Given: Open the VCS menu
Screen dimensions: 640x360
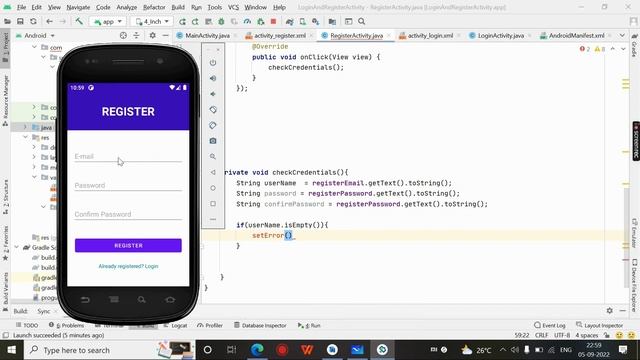Looking at the screenshot, I should [x=233, y=7].
